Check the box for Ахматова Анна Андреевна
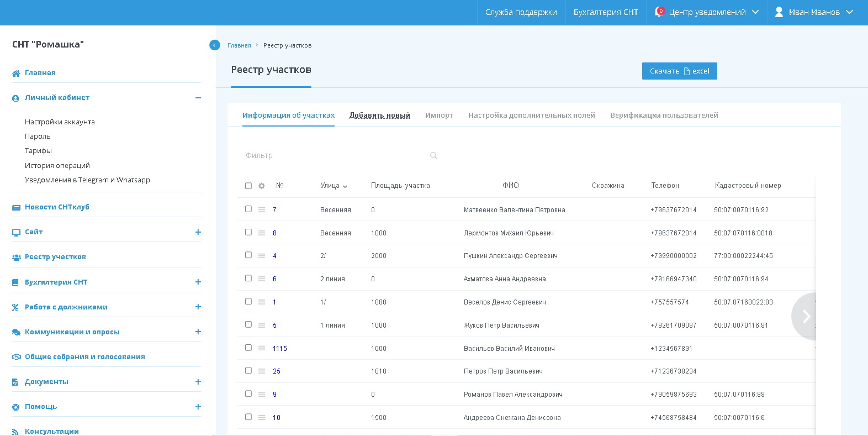The width and height of the screenshot is (868, 436). (x=248, y=278)
